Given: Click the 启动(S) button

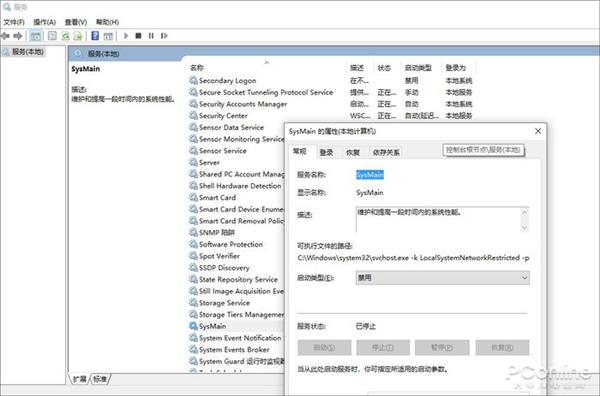Looking at the screenshot, I should 324,347.
